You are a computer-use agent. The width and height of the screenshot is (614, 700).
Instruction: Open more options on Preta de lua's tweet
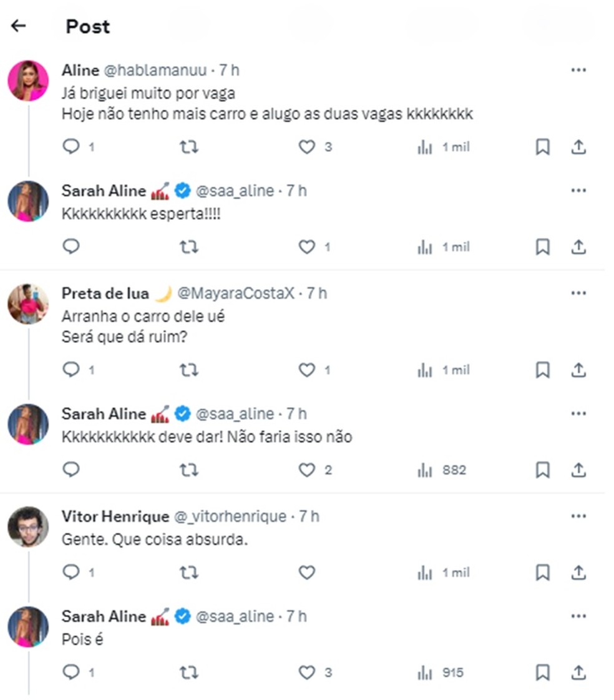tap(578, 292)
